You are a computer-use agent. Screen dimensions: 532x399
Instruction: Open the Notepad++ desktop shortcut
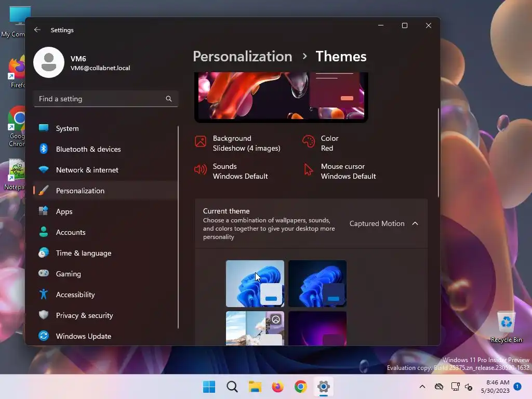pos(15,175)
